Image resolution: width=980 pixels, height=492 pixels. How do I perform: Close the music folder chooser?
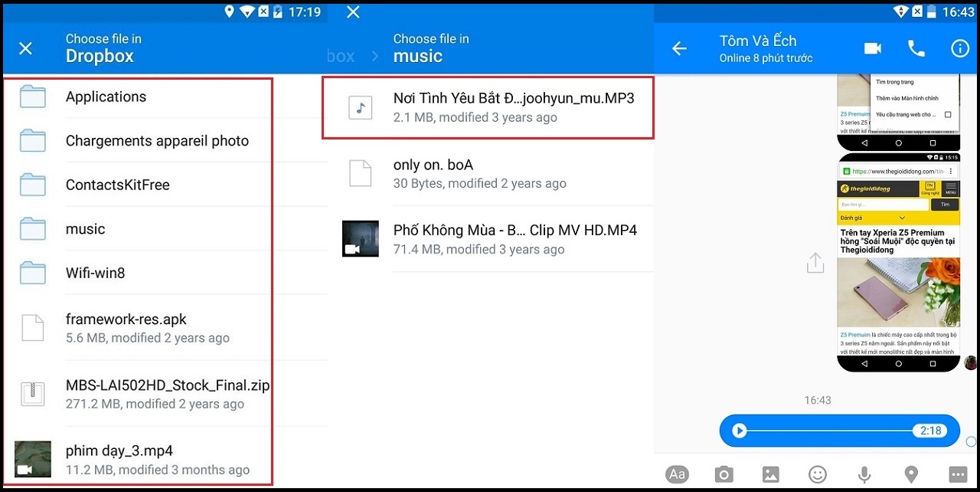[353, 11]
